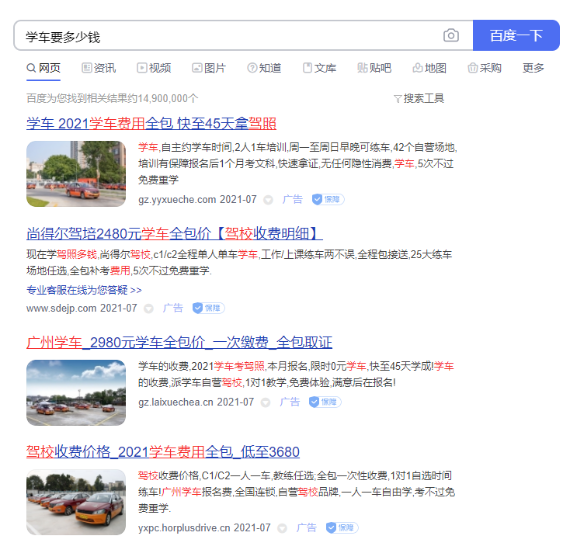565x543 pixels.
Task: Open the 知道 tab
Action: click(264, 68)
